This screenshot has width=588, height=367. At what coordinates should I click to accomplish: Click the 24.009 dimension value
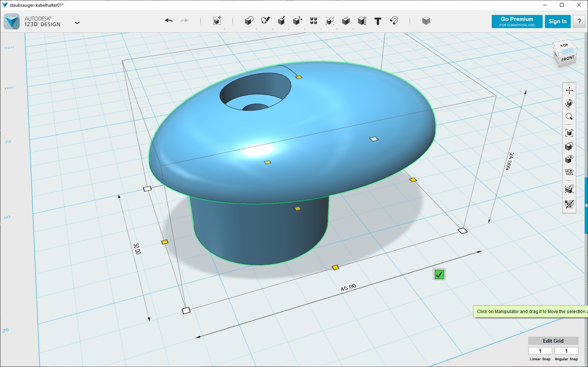click(510, 161)
